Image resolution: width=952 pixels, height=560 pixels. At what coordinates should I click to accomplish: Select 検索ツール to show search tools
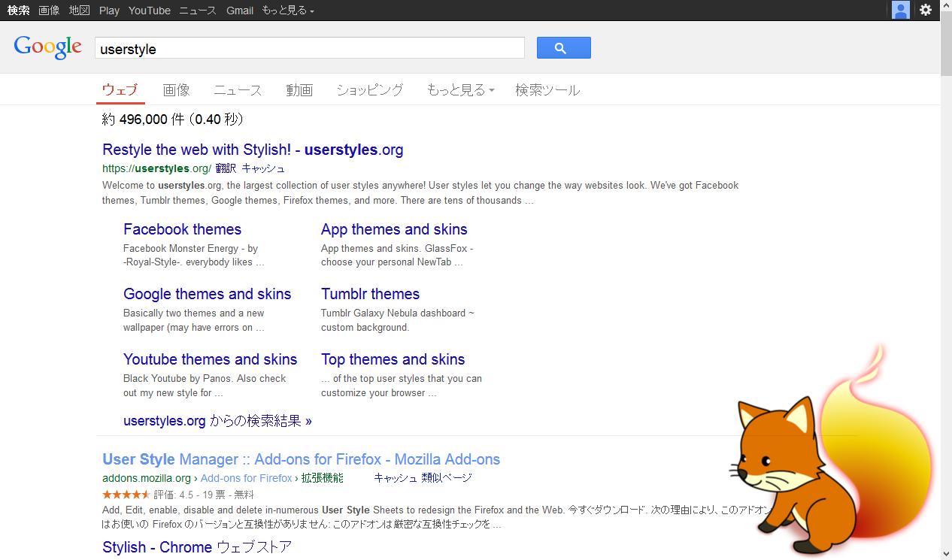(x=547, y=89)
